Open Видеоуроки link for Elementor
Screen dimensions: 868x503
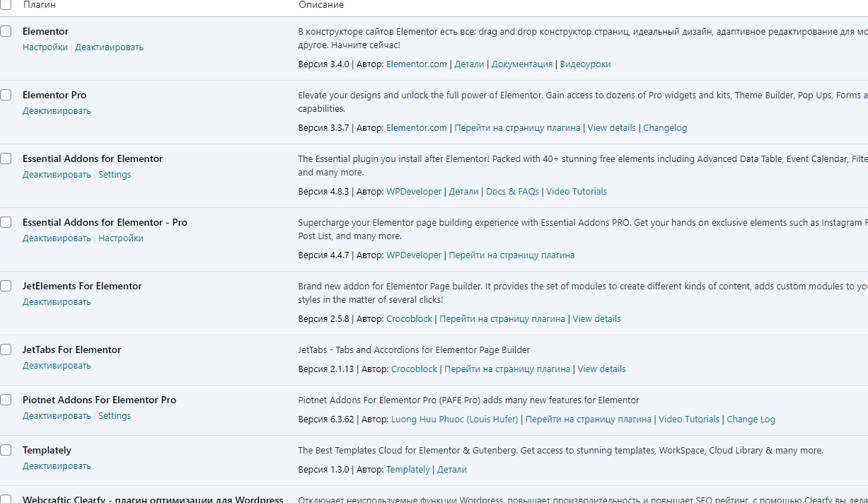tap(585, 64)
